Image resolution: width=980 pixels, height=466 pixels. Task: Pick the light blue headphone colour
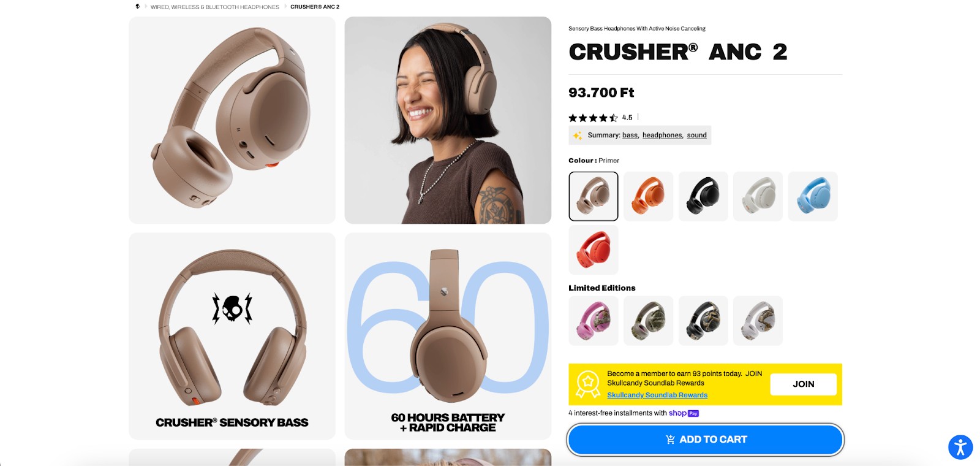click(x=813, y=196)
